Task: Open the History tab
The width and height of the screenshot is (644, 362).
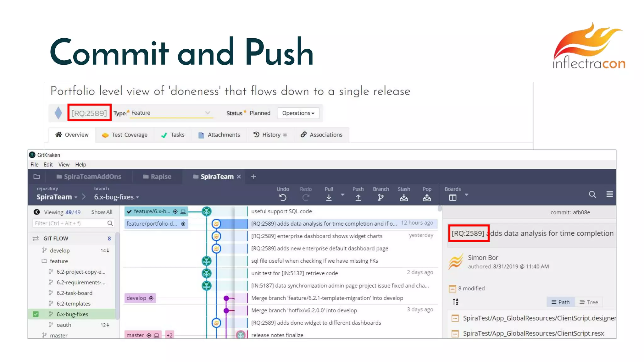Action: point(270,135)
